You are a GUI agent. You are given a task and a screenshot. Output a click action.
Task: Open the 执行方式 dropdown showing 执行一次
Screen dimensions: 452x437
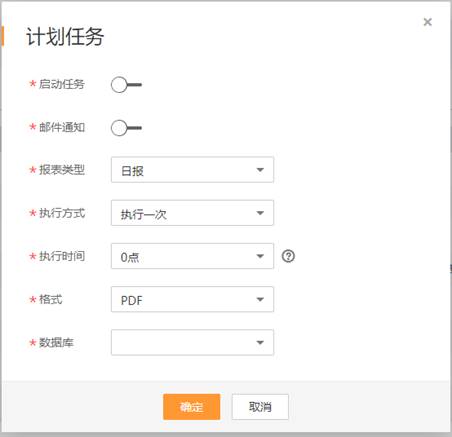(192, 213)
